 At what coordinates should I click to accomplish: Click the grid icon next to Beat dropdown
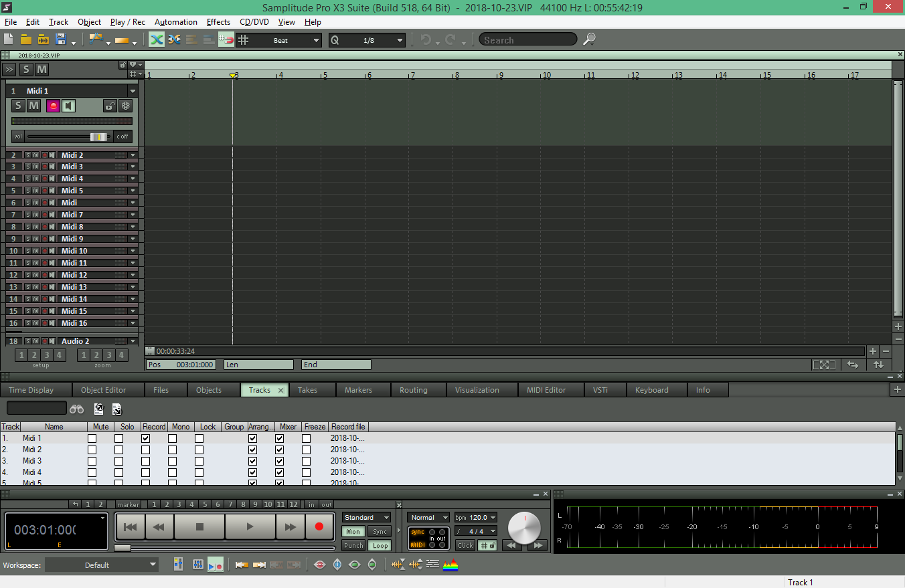243,39
